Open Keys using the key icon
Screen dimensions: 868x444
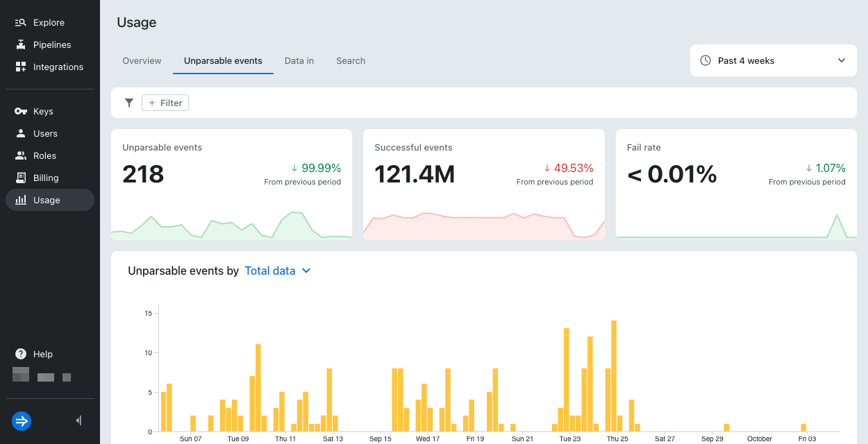pyautogui.click(x=21, y=112)
